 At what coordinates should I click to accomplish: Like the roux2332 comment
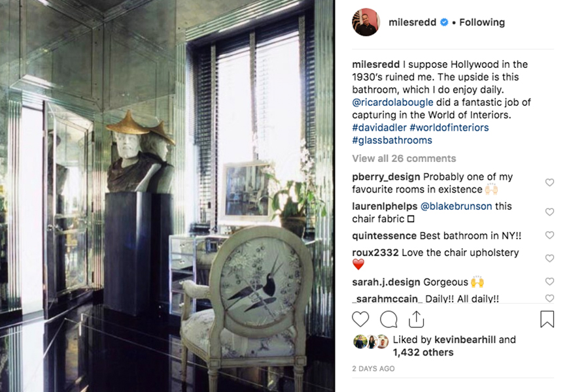pos(549,258)
